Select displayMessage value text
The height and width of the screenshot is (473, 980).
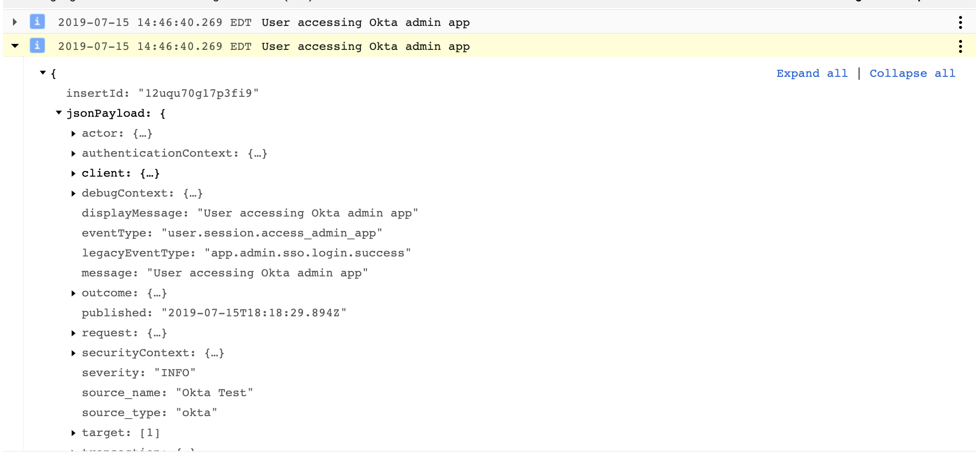(308, 213)
